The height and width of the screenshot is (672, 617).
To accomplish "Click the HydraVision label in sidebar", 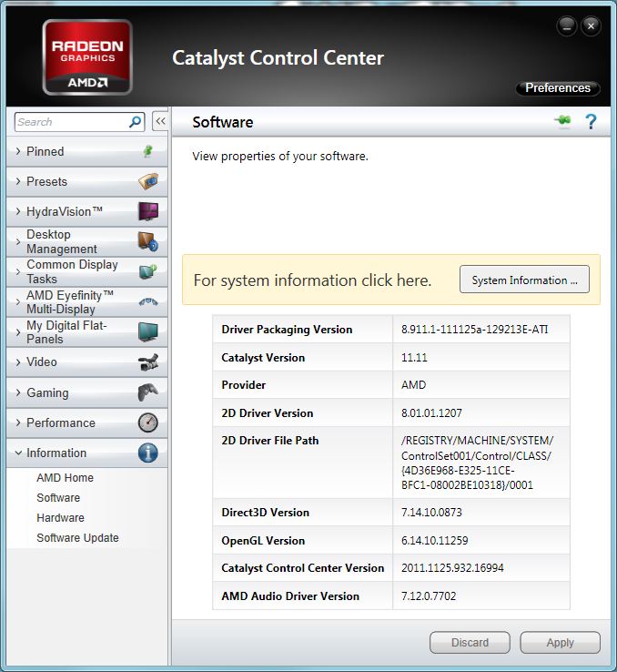I will pyautogui.click(x=65, y=211).
